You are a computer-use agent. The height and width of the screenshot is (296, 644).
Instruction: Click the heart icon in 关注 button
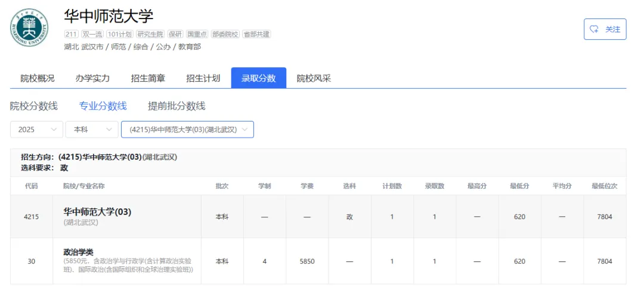pyautogui.click(x=594, y=29)
